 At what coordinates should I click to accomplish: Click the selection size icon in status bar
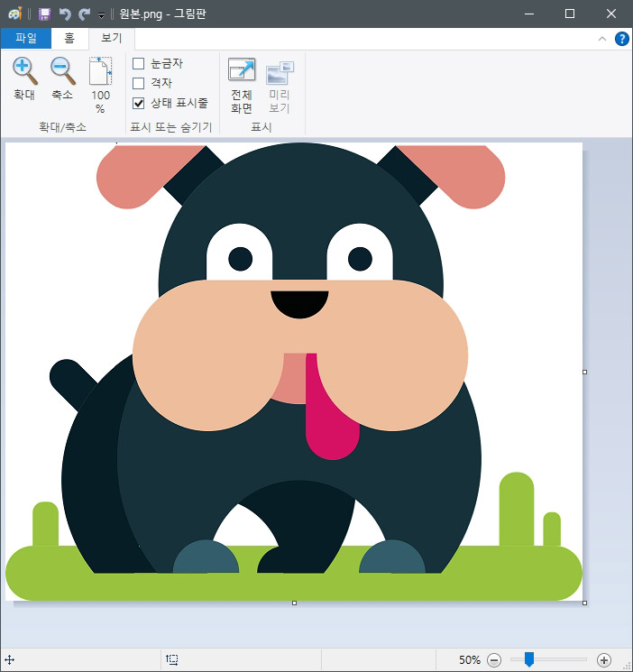click(x=172, y=659)
